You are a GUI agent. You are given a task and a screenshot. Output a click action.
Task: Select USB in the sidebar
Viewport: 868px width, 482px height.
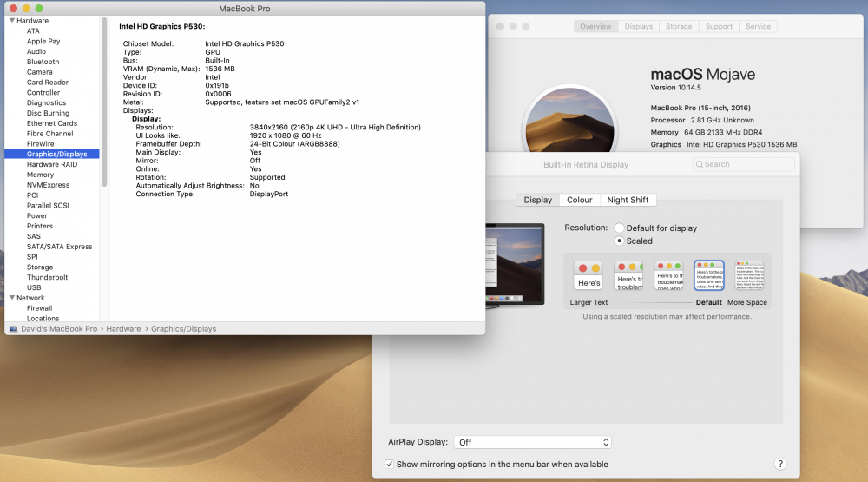(x=34, y=287)
